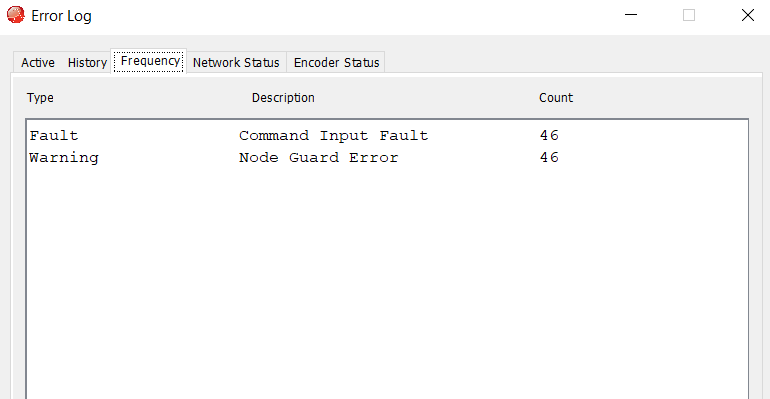Switch to the Active tab
This screenshot has height=399, width=770.
point(38,62)
